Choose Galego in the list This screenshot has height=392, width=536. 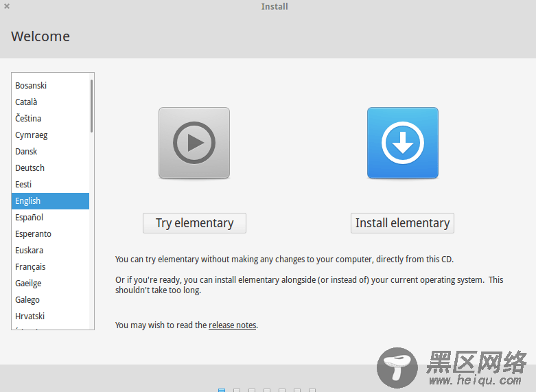coord(50,300)
